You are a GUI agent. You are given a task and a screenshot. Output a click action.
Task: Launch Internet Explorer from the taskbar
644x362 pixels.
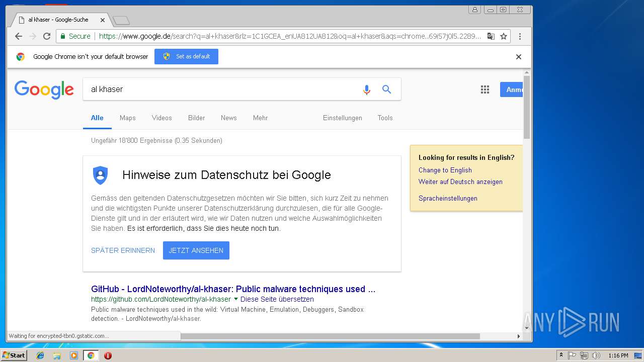click(x=40, y=355)
